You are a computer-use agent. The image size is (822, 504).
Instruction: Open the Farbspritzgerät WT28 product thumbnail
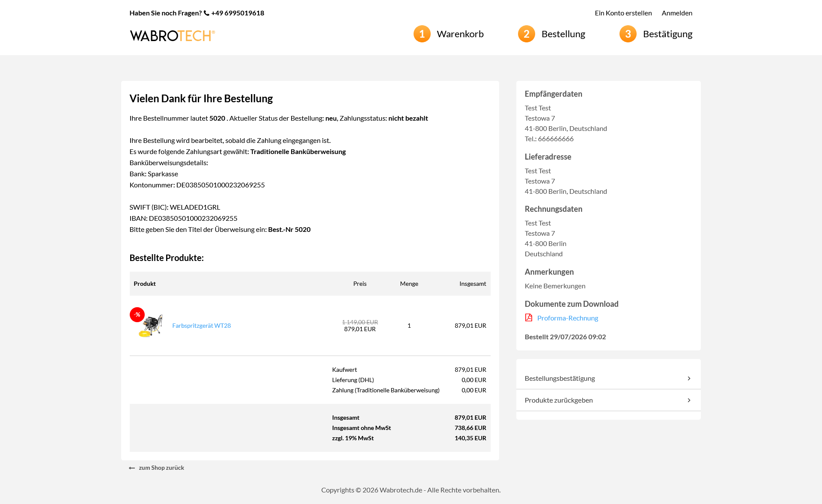pyautogui.click(x=151, y=326)
